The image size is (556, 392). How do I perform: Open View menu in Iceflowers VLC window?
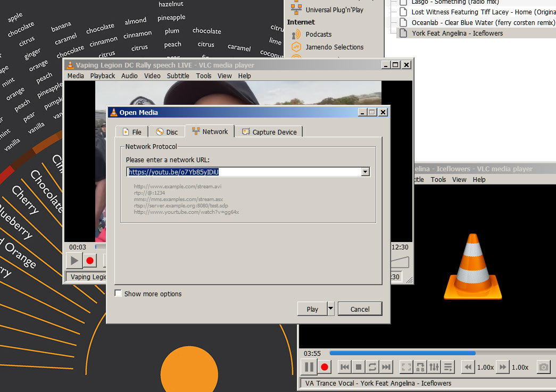tap(459, 180)
